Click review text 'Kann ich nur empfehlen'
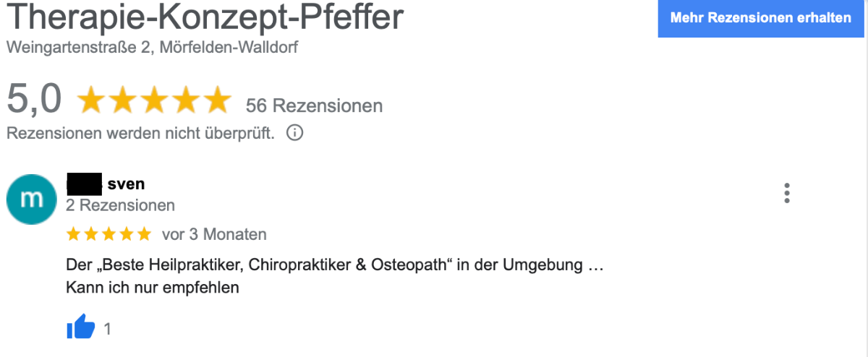868x357 pixels. click(x=152, y=288)
